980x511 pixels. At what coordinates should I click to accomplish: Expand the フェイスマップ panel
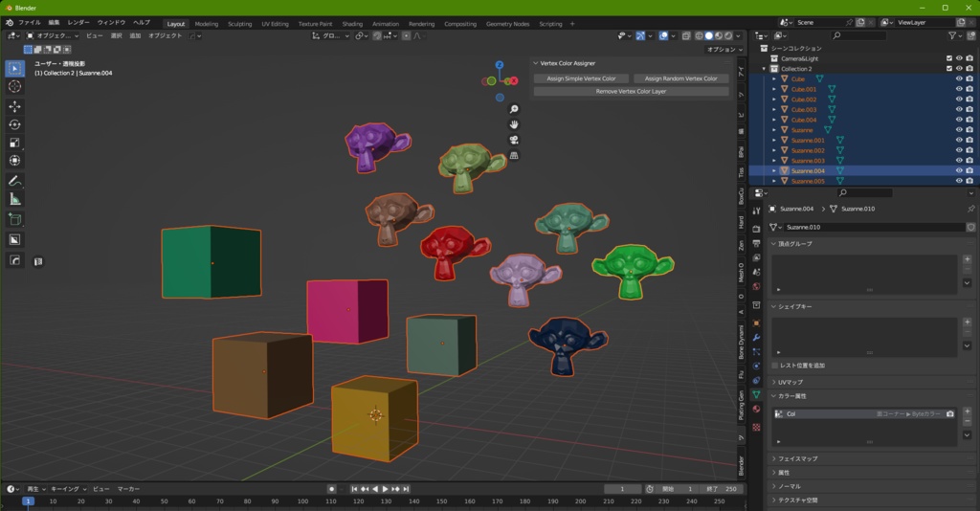773,458
